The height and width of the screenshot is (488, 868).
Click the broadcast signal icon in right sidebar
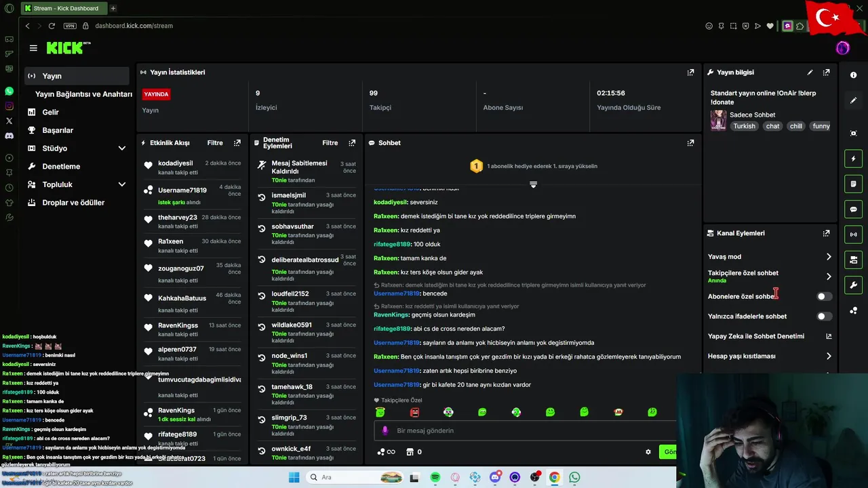point(854,235)
